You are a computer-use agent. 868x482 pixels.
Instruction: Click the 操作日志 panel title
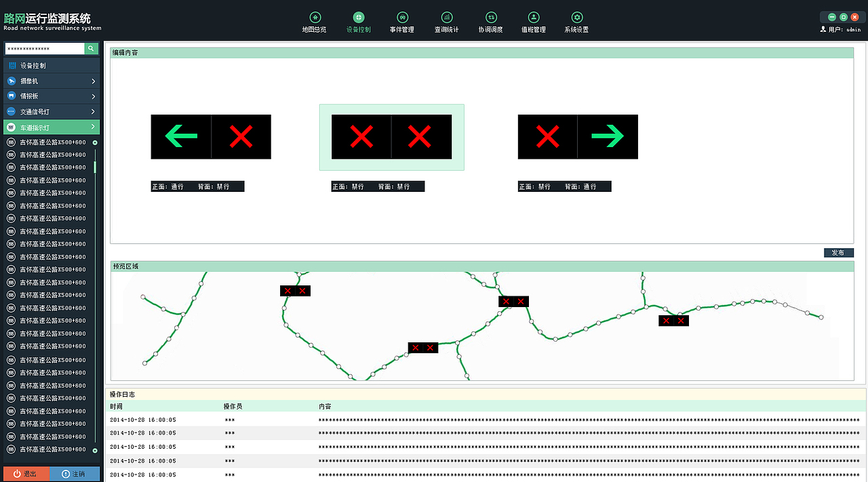pyautogui.click(x=122, y=394)
